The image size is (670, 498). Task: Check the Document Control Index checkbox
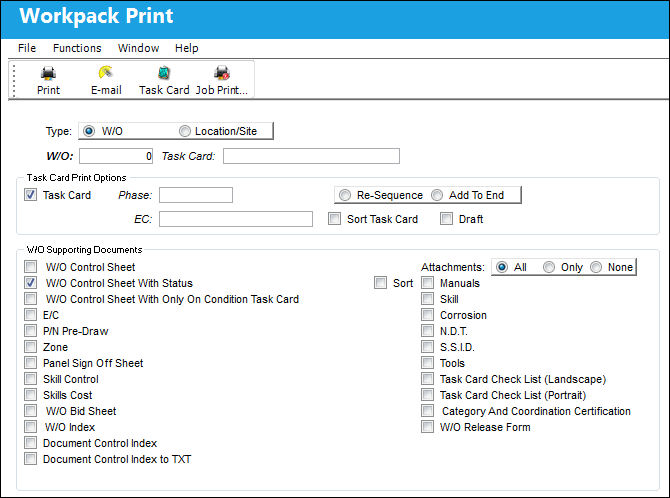(x=30, y=442)
